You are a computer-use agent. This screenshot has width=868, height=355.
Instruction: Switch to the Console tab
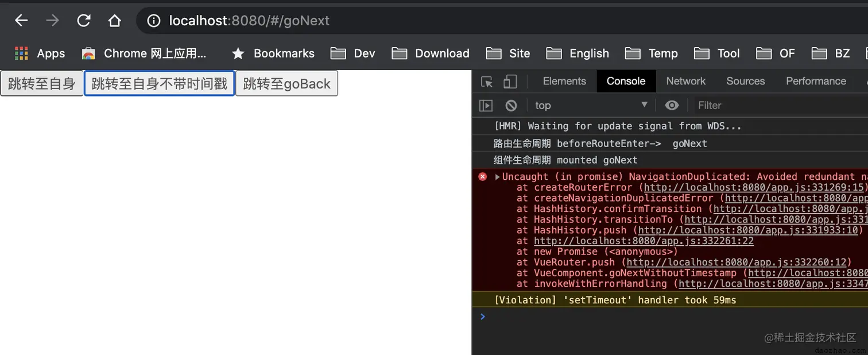tap(626, 81)
